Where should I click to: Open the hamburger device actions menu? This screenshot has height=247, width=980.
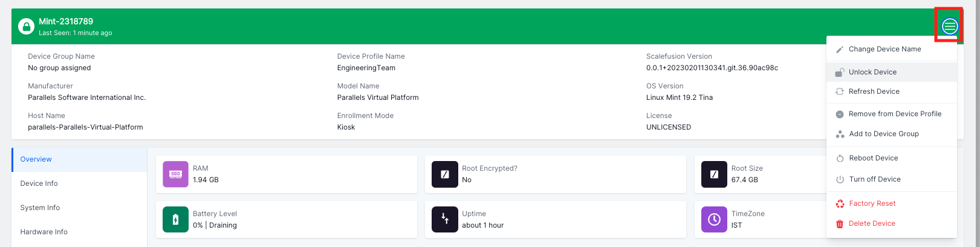[950, 26]
